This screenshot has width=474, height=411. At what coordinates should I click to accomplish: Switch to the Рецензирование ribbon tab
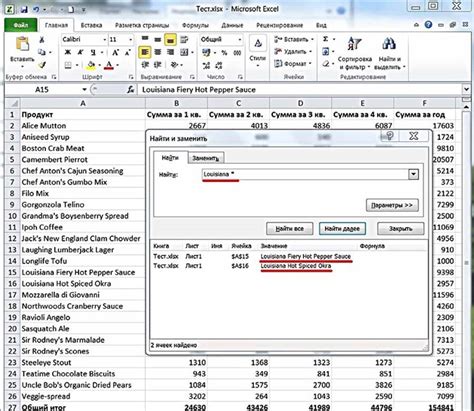(x=279, y=25)
